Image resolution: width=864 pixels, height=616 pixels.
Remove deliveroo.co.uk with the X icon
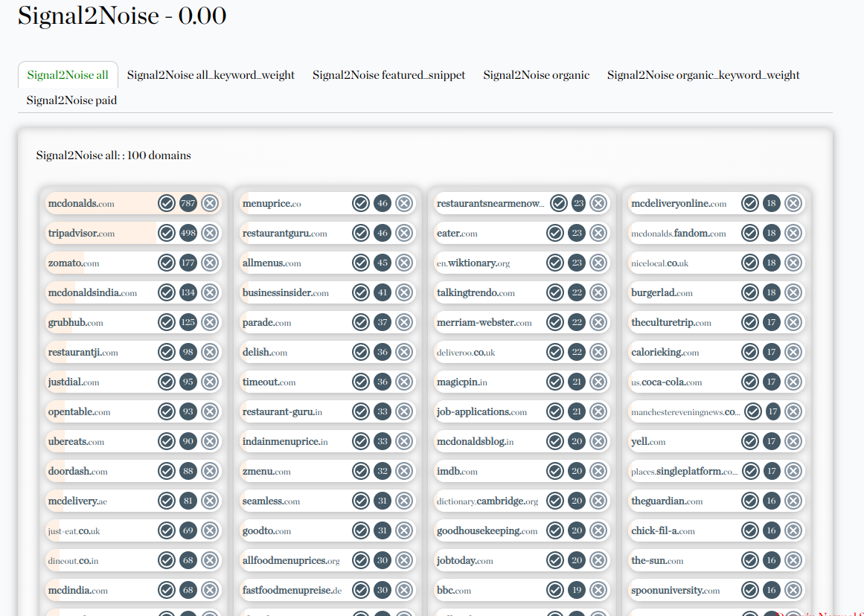(x=598, y=352)
